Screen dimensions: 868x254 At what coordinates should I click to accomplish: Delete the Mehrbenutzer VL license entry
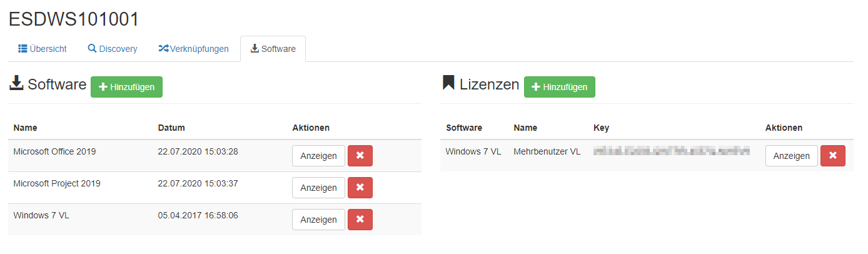(x=832, y=156)
